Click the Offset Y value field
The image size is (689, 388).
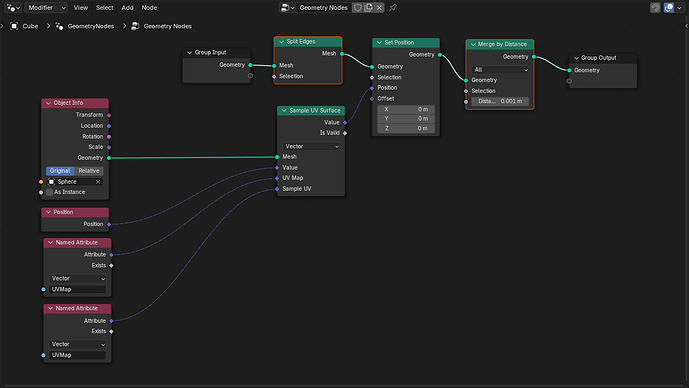pyautogui.click(x=406, y=119)
